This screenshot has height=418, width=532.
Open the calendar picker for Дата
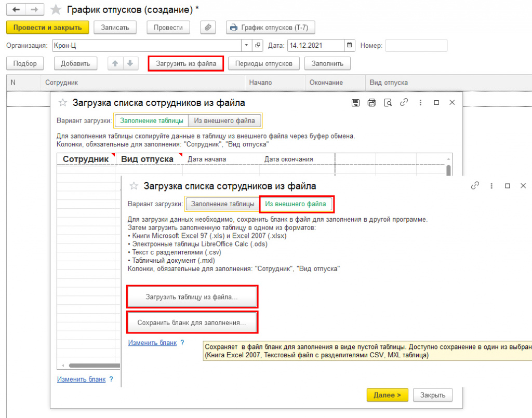(350, 45)
